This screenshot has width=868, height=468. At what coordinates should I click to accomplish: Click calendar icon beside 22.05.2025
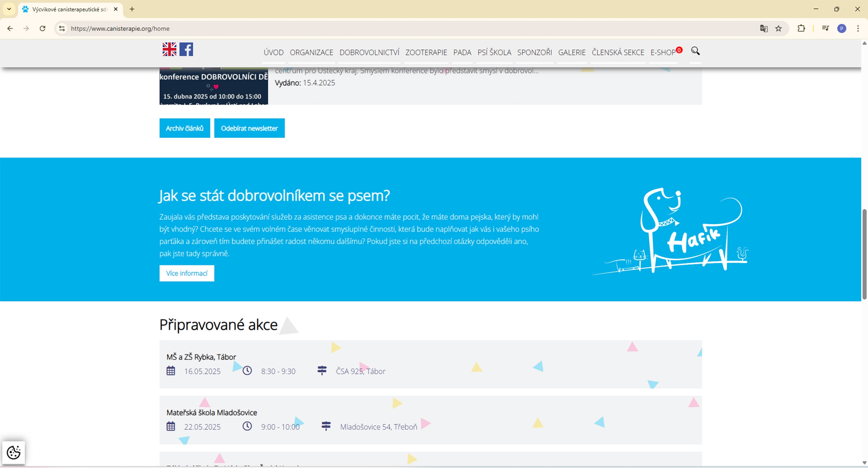click(171, 426)
